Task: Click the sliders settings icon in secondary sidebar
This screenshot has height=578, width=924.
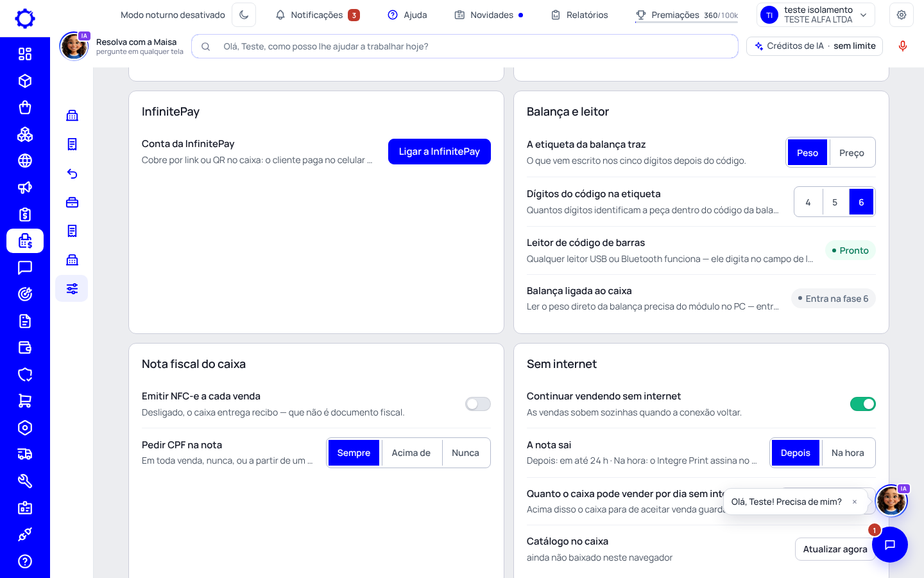Action: pos(72,288)
